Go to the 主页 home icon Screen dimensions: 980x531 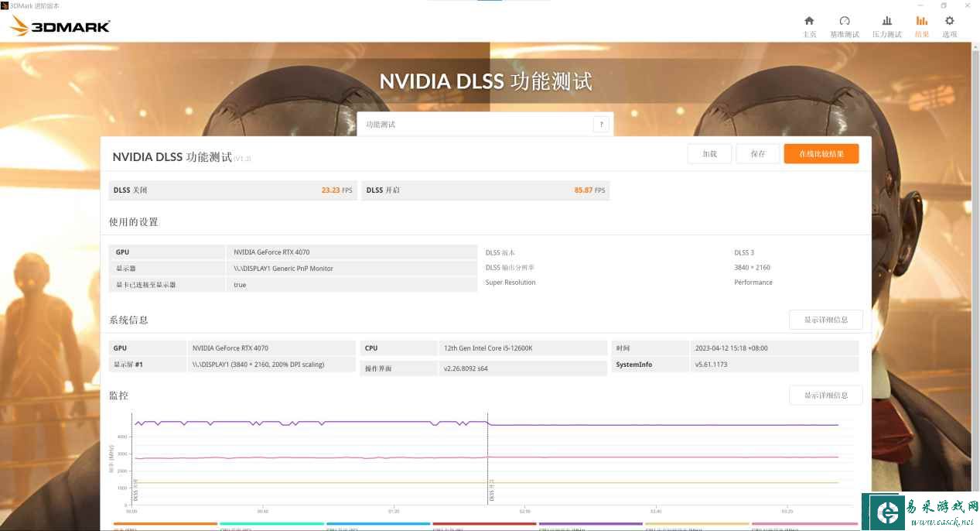(x=809, y=22)
